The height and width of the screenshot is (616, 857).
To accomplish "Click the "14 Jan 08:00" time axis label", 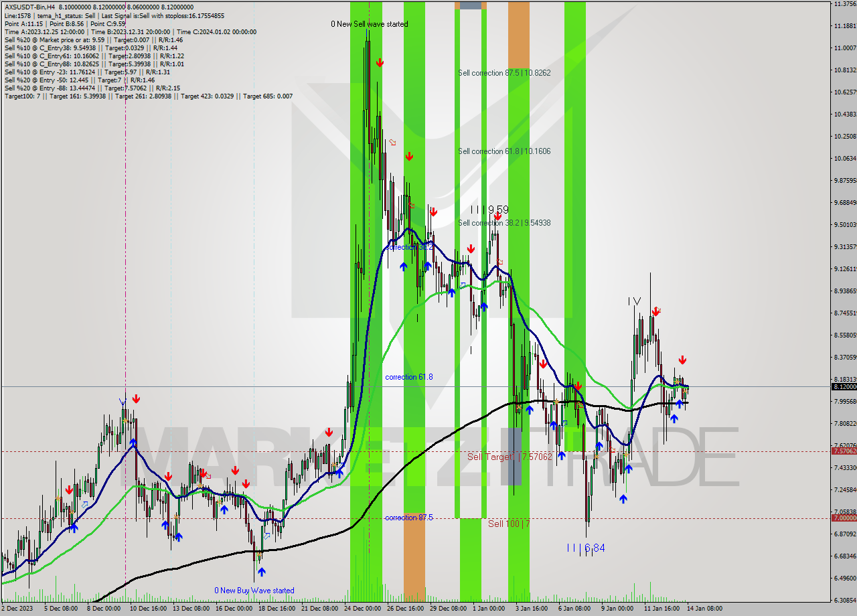I will pyautogui.click(x=704, y=609).
